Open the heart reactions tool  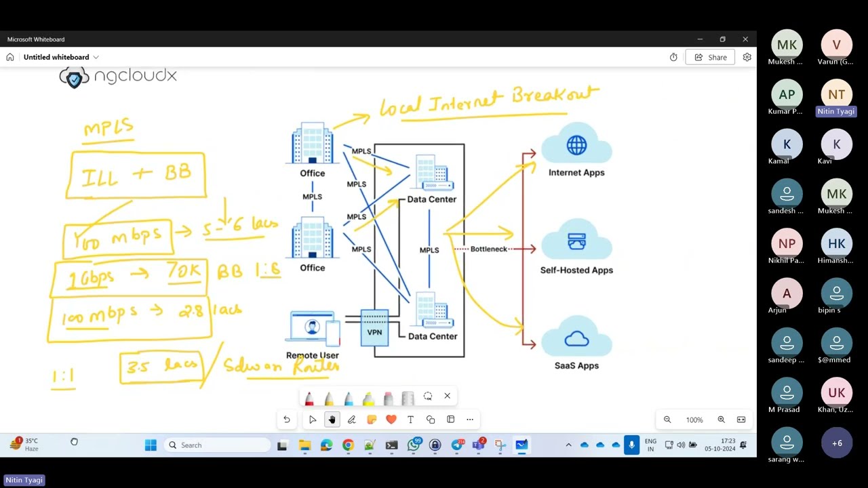(x=391, y=420)
